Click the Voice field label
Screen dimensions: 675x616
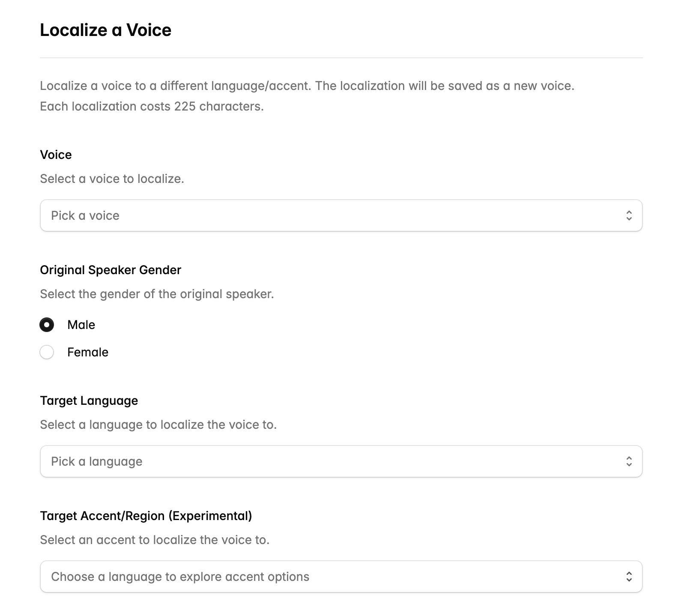pos(56,155)
